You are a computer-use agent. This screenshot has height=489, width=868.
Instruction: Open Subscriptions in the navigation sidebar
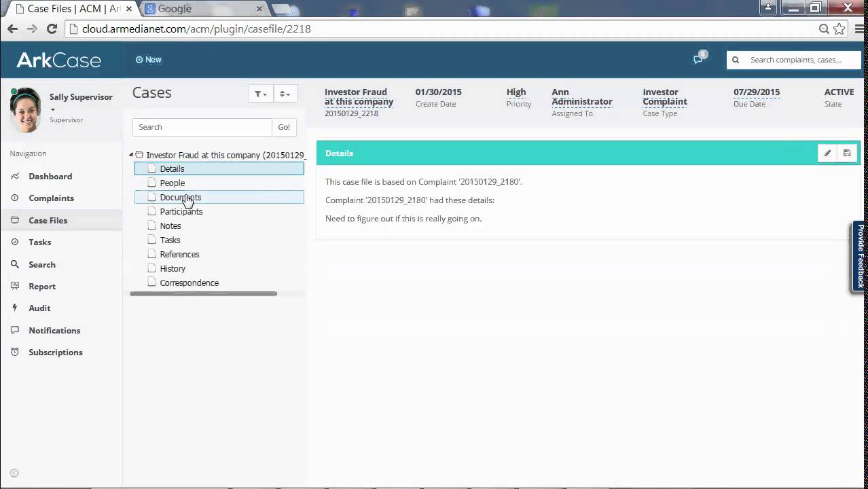56,352
